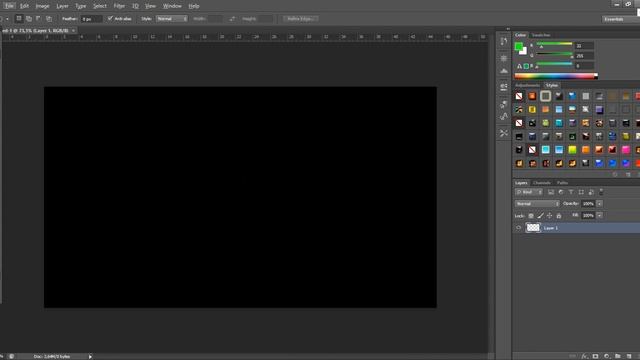Select the New selection mode icon

click(x=19, y=18)
